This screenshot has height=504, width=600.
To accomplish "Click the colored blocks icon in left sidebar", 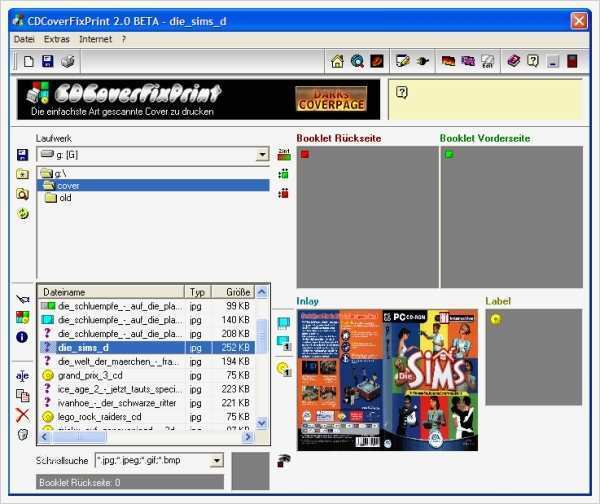I will click(x=22, y=317).
